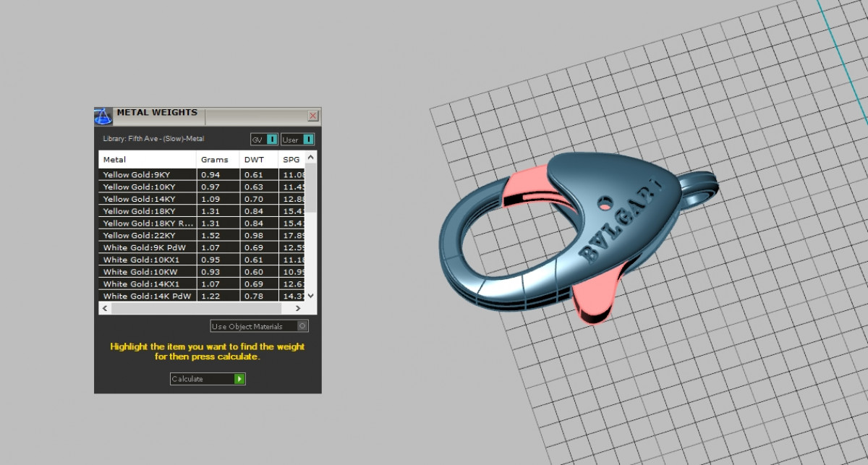
Task: Click the BVLGARI engraving on clasp
Action: 621,221
